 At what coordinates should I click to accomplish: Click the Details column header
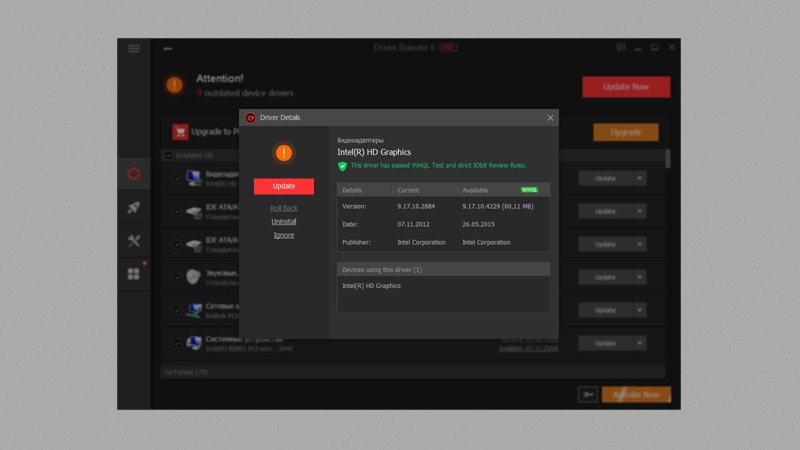[x=352, y=190]
